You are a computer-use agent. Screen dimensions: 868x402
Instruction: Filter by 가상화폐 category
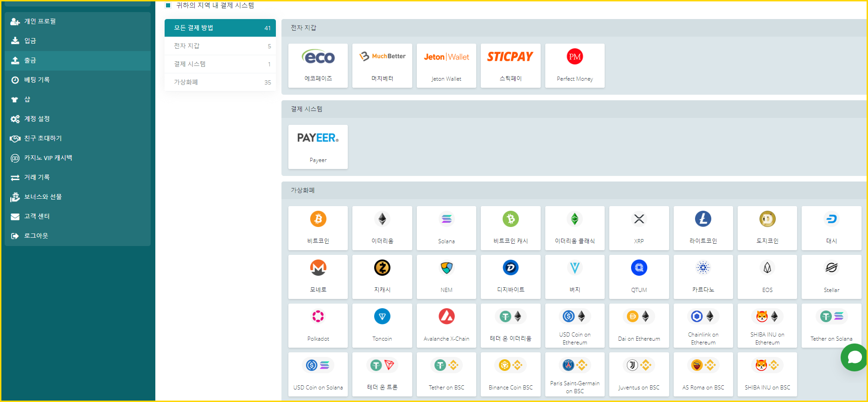220,82
